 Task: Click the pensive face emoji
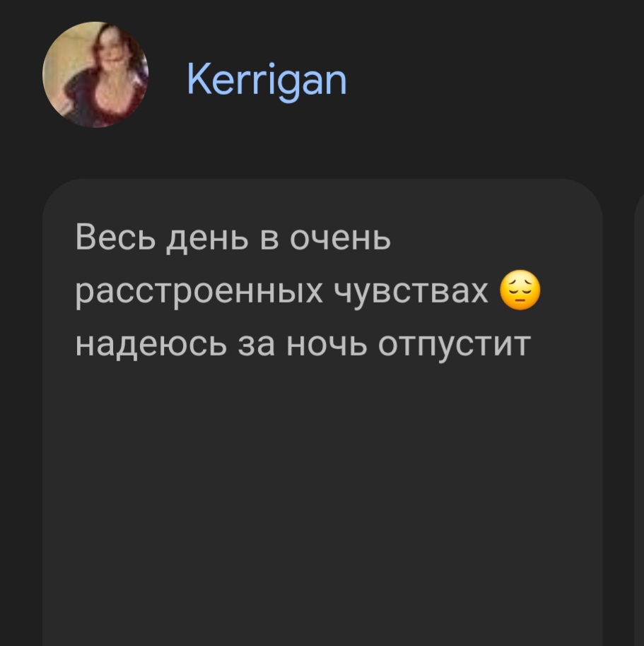click(x=520, y=290)
